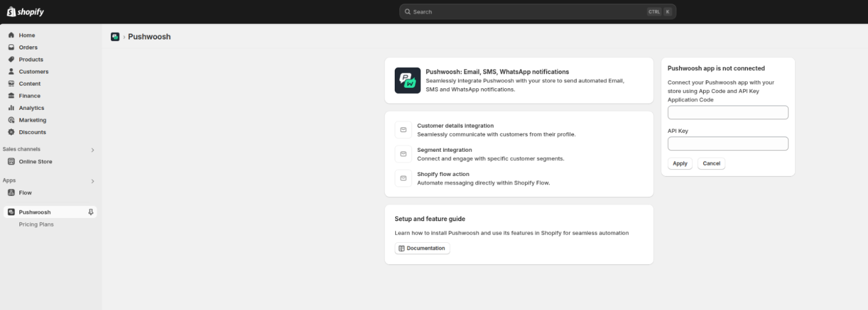This screenshot has width=868, height=310.
Task: Expand the Sales channels section chevron
Action: (93, 150)
